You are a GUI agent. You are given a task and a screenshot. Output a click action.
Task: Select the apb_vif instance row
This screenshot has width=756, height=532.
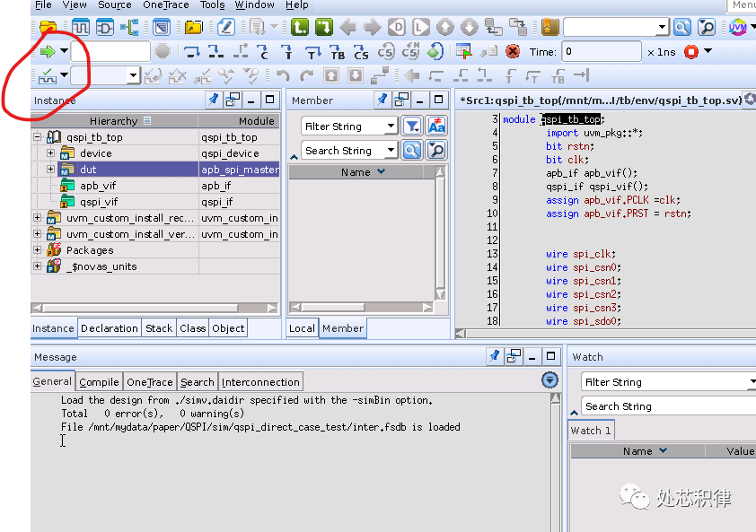98,186
